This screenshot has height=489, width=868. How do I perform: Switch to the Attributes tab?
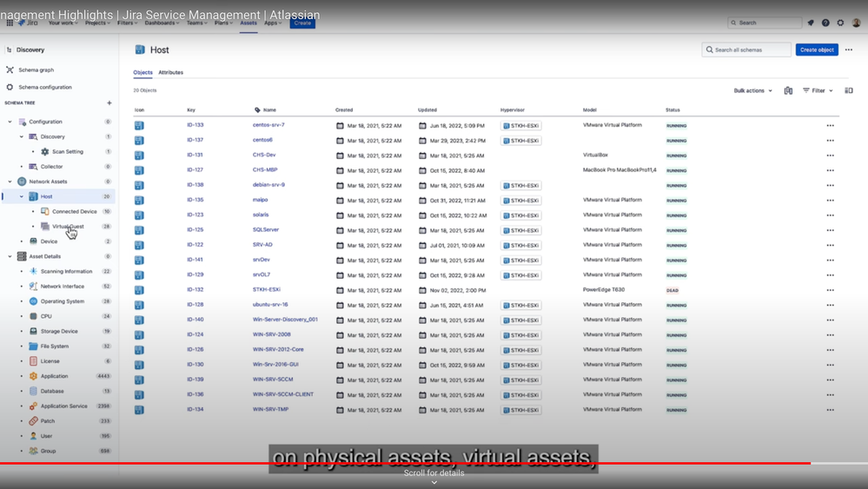coord(170,72)
